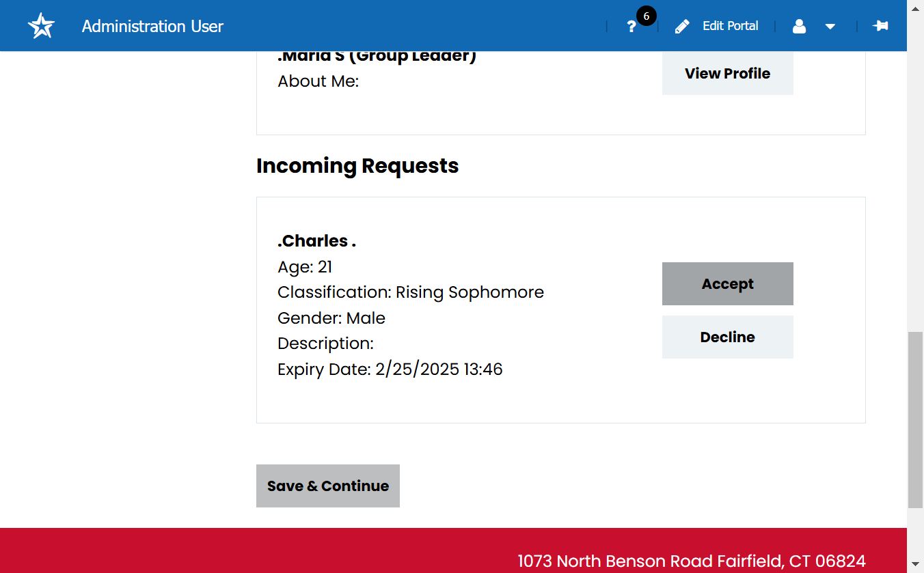The height and width of the screenshot is (573, 924).
Task: Click the Incoming Requests heading
Action: pyautogui.click(x=357, y=166)
